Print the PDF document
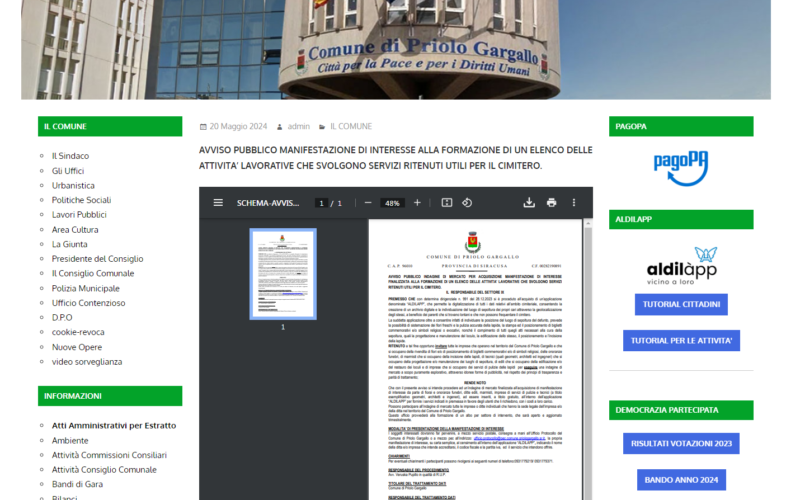The width and height of the screenshot is (800, 500). [x=551, y=203]
